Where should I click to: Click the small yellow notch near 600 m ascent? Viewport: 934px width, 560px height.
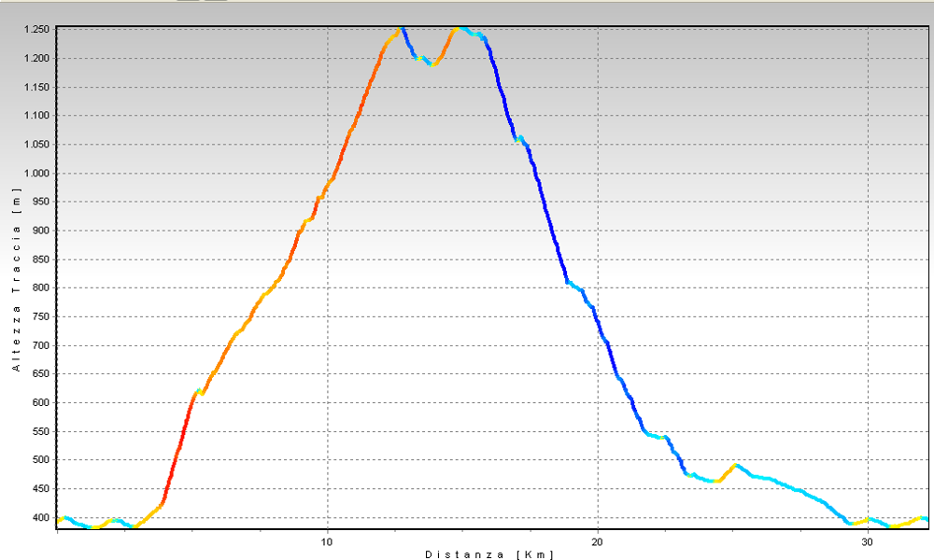click(199, 392)
